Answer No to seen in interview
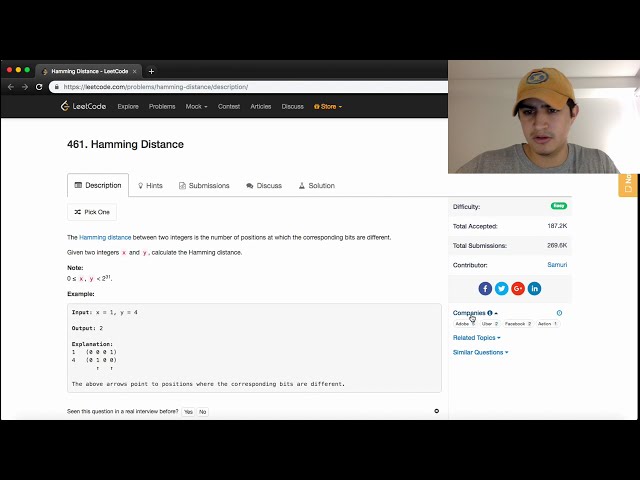 tap(202, 412)
